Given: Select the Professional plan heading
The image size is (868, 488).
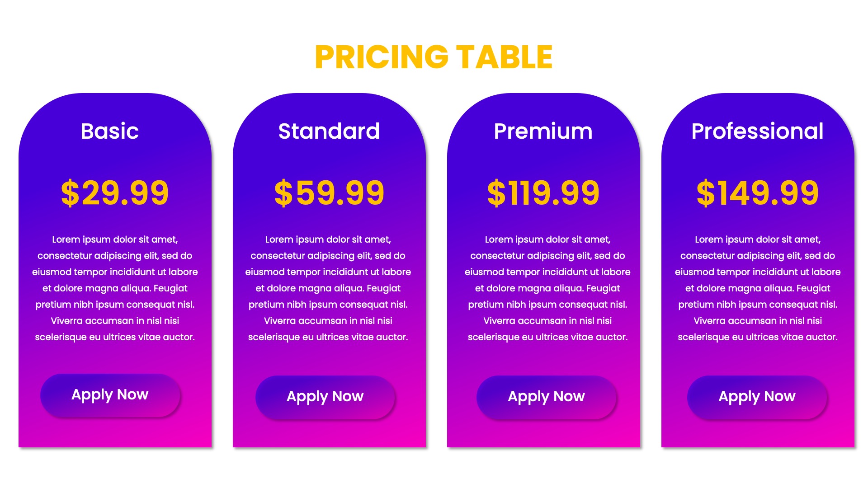Looking at the screenshot, I should (x=757, y=131).
